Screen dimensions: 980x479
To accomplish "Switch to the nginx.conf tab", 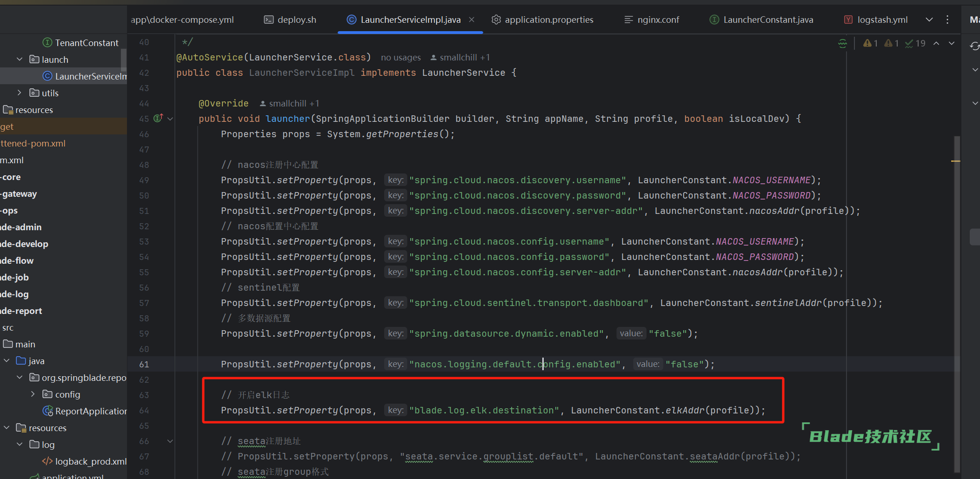I will coord(651,20).
